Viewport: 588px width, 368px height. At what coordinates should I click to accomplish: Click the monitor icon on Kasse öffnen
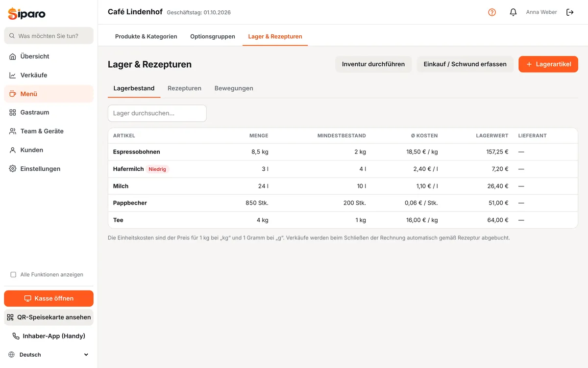tap(28, 298)
